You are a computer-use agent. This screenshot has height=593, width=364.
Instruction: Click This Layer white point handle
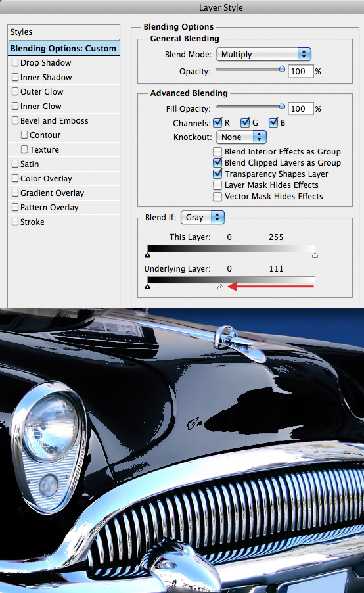coord(315,256)
